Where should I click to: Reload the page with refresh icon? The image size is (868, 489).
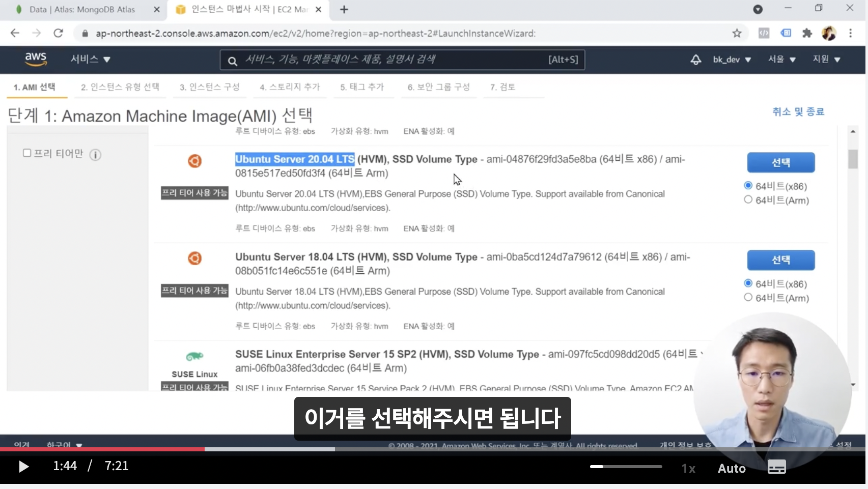point(58,33)
